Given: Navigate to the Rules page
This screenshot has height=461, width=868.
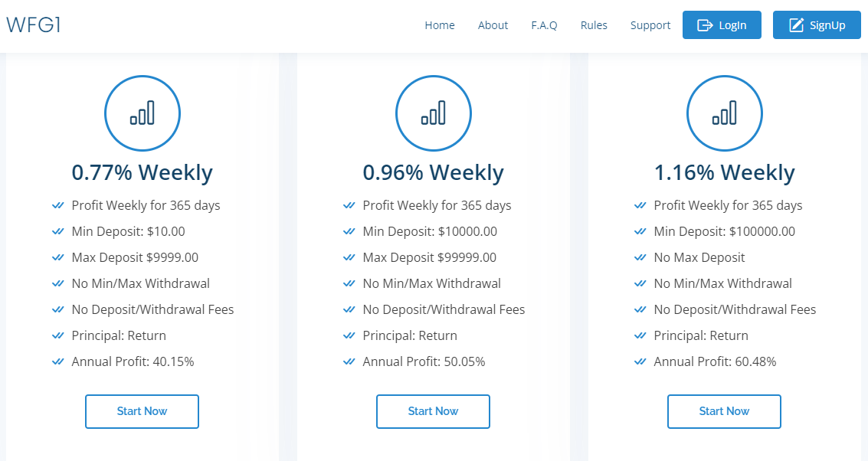Looking at the screenshot, I should tap(594, 25).
